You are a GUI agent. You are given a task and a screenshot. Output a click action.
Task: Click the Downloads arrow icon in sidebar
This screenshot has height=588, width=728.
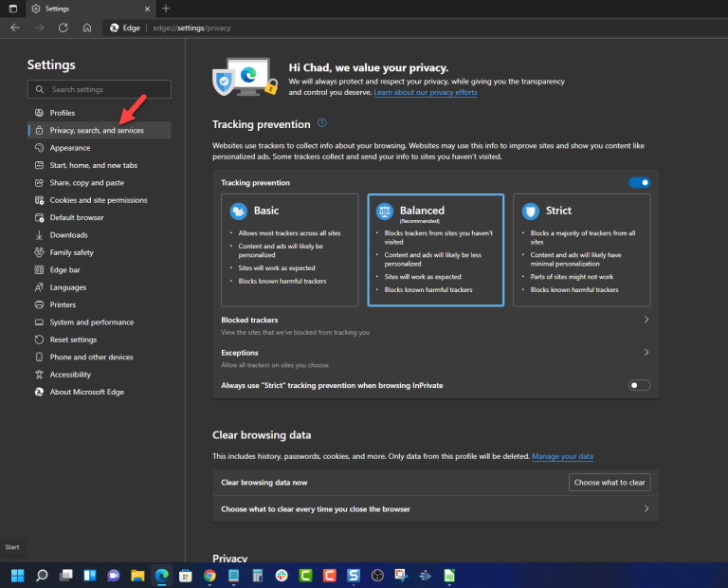coord(40,235)
